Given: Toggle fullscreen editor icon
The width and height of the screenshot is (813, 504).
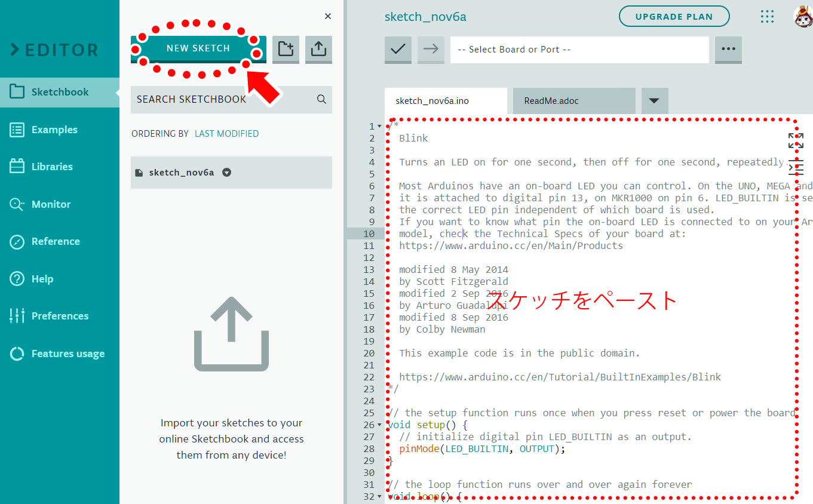Looking at the screenshot, I should coord(796,141).
